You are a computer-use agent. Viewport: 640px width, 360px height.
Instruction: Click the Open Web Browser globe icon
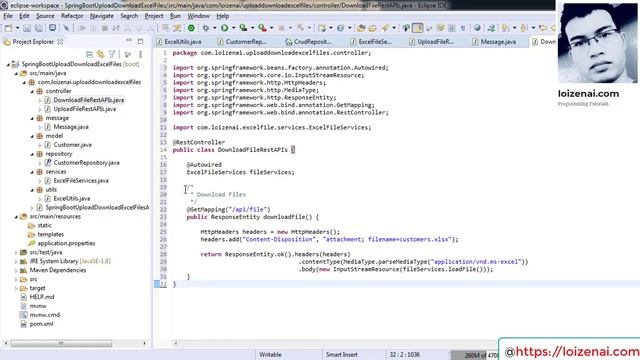click(x=477, y=28)
